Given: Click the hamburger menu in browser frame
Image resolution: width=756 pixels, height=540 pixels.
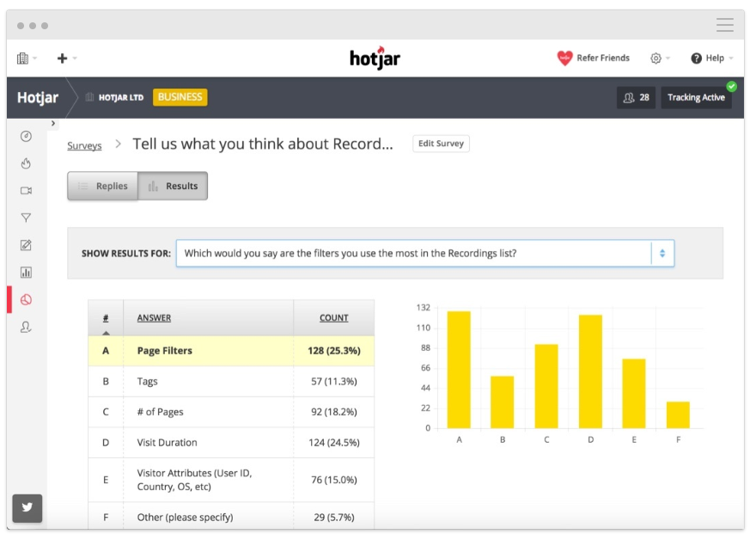Looking at the screenshot, I should click(725, 25).
